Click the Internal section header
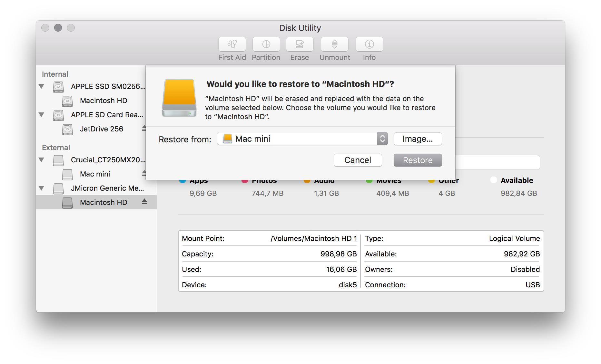The height and width of the screenshot is (364, 601). coord(55,74)
